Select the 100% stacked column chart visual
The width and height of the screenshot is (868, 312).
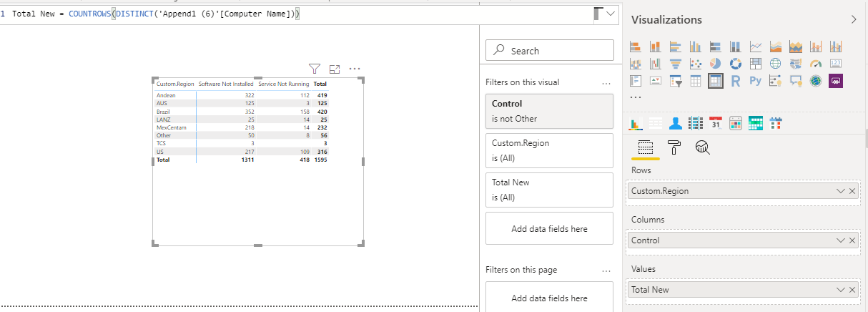[735, 47]
